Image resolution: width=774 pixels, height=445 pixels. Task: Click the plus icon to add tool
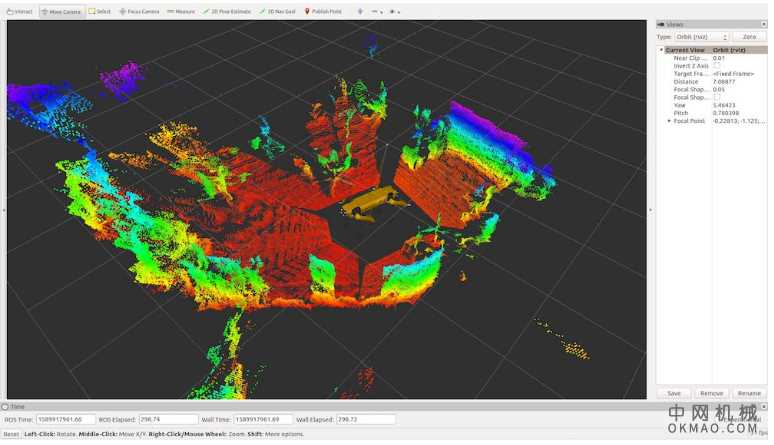point(360,11)
